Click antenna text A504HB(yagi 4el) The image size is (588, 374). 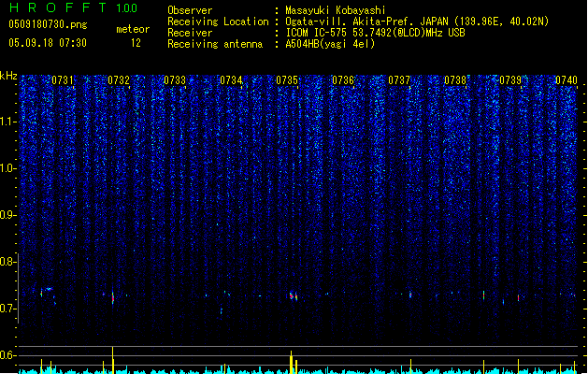[x=330, y=44]
